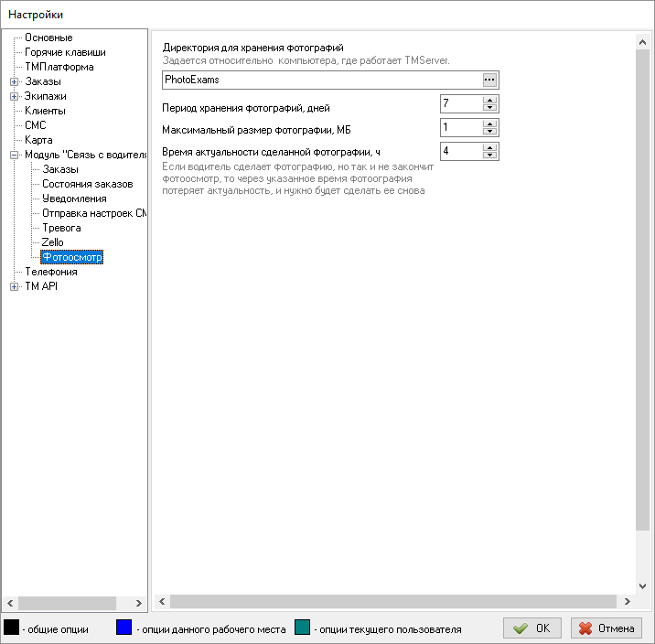Collapse the Модуль "Связь с водителем" node

pos(14,155)
